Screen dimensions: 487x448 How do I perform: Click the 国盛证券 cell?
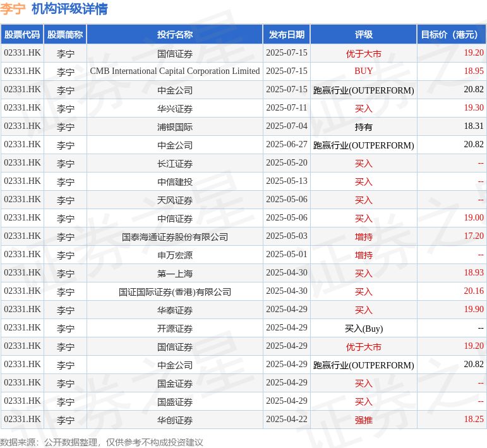[x=175, y=402]
